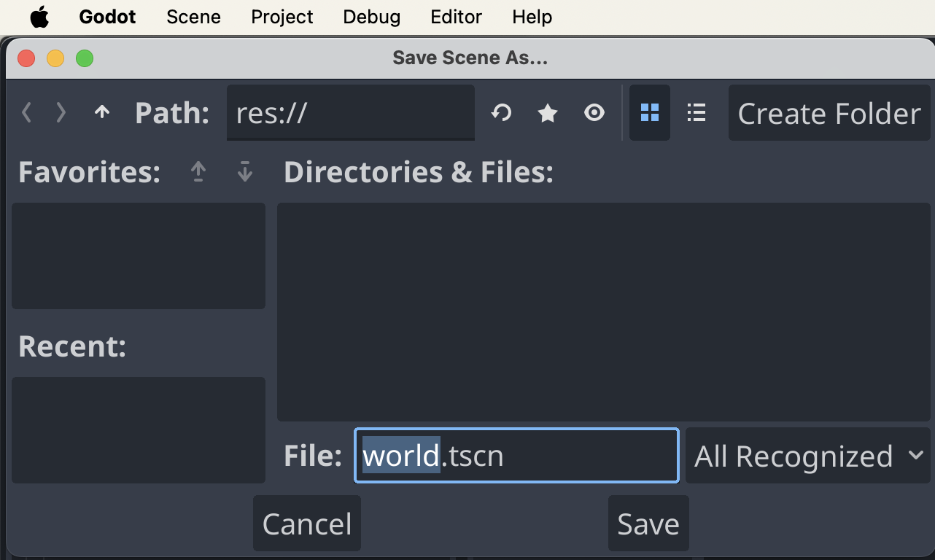The width and height of the screenshot is (935, 560).
Task: Open the Debug menu
Action: point(371,16)
